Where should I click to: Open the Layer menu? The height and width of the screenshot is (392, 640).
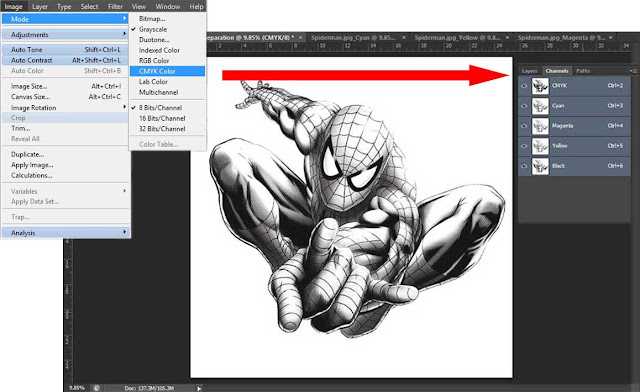point(40,7)
